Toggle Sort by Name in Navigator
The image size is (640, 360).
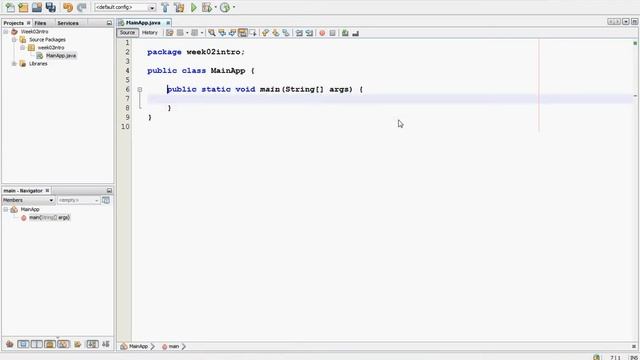tap(92, 344)
